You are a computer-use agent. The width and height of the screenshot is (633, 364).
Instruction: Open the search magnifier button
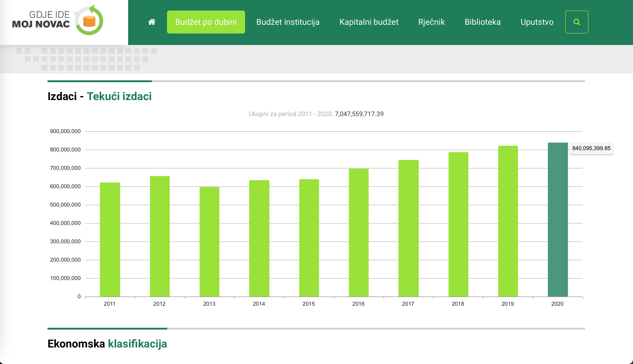[576, 22]
